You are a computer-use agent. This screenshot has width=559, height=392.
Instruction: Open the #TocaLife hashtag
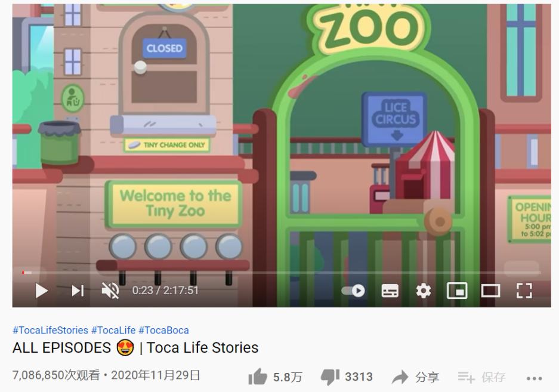coord(113,331)
